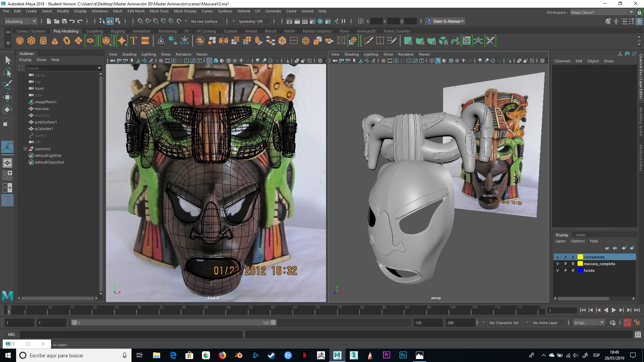
Task: Click the polygon Type text tool icon
Action: [133, 41]
